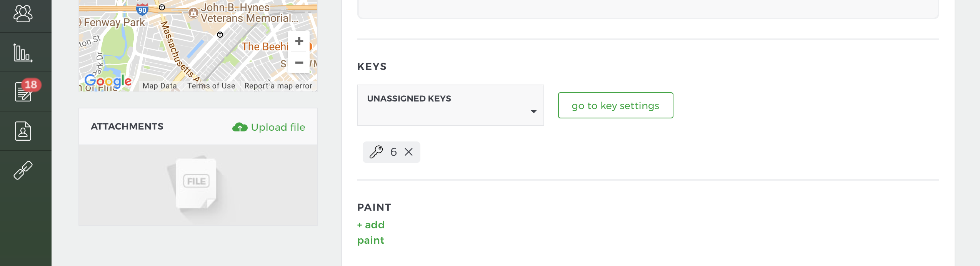Click + add paint link
980x266 pixels.
(x=371, y=233)
